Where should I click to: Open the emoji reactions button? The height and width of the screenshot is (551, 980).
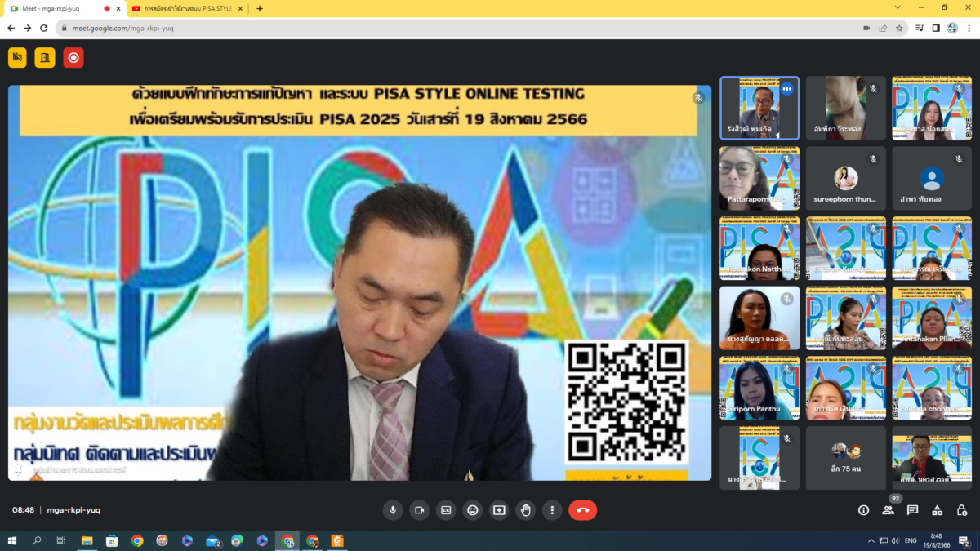(472, 510)
